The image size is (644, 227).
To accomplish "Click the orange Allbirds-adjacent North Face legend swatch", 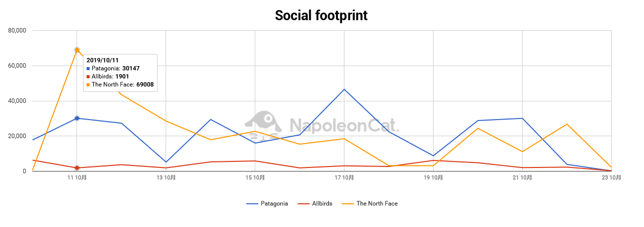I will point(348,204).
